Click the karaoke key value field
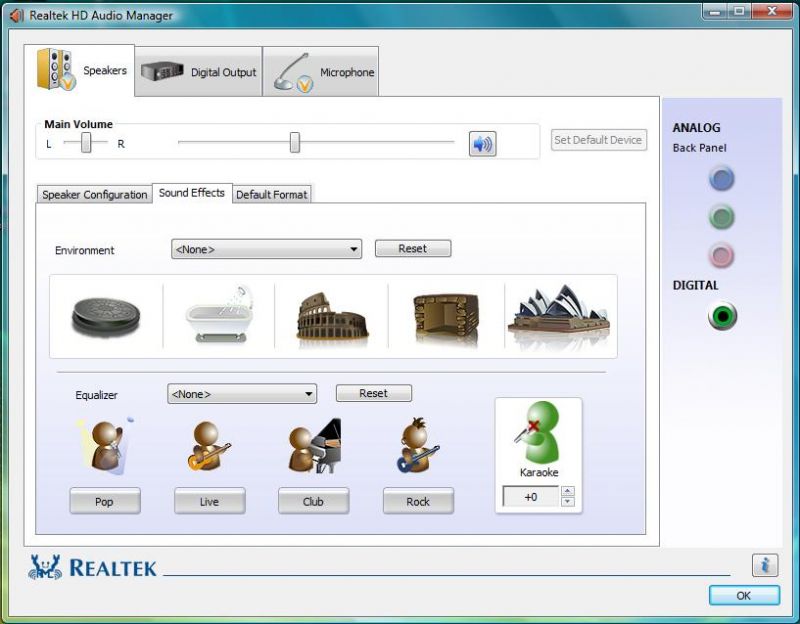Viewport: 800px width, 624px height. click(x=530, y=497)
